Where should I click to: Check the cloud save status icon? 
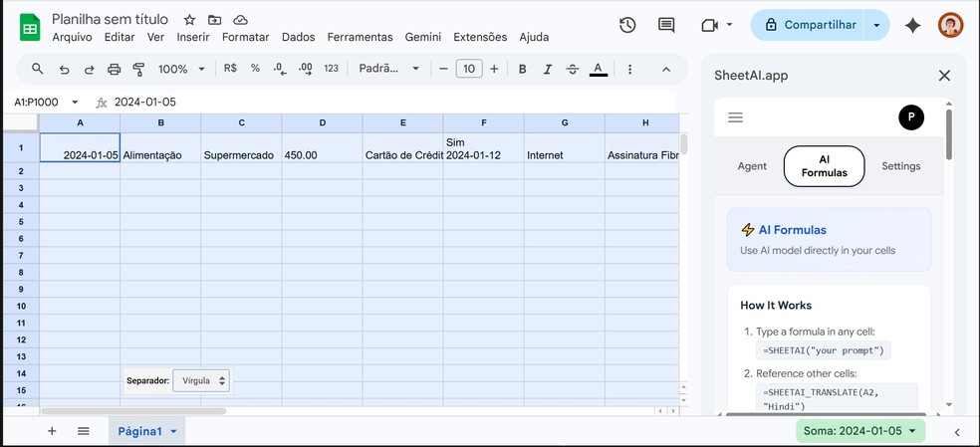click(240, 20)
